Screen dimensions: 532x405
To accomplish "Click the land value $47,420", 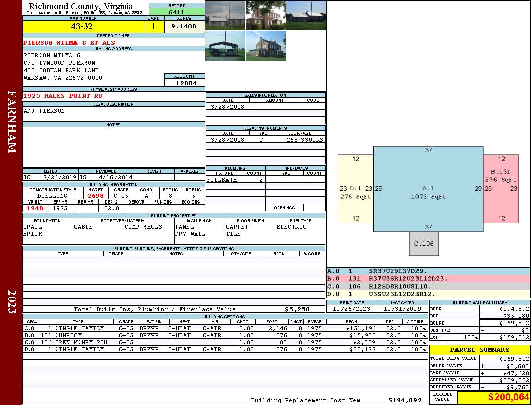I will tap(516, 373).
